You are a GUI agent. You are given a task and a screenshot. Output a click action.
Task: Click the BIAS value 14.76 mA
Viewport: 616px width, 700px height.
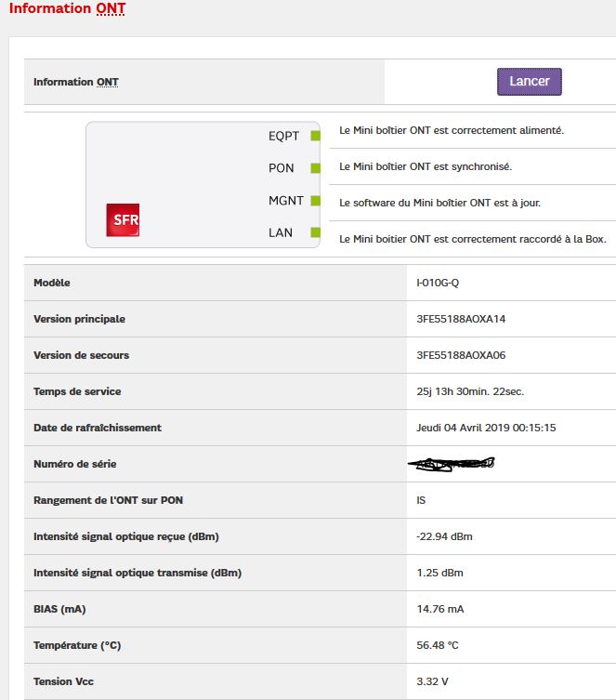tap(440, 609)
